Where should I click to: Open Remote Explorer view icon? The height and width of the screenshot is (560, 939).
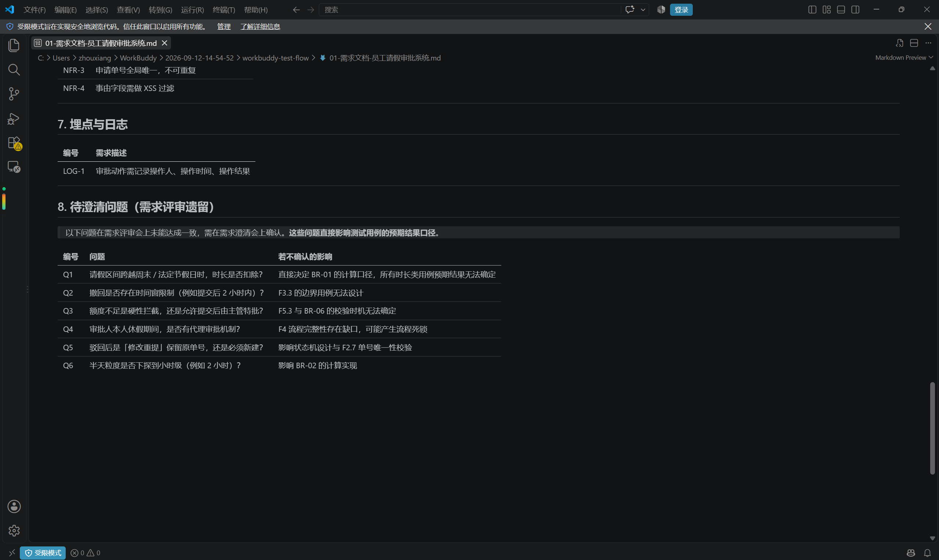point(14,167)
